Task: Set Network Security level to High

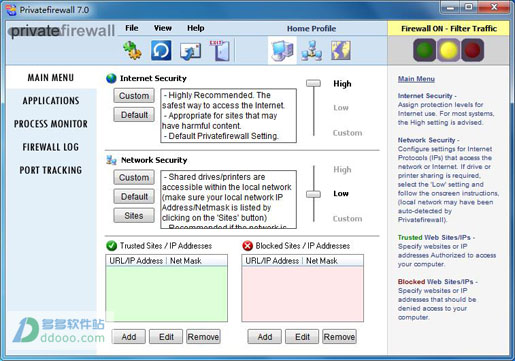Action: pyautogui.click(x=342, y=170)
